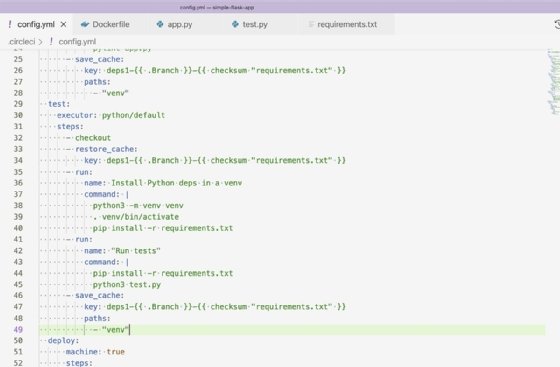Click the Python icon on test.py tab

pos(235,24)
